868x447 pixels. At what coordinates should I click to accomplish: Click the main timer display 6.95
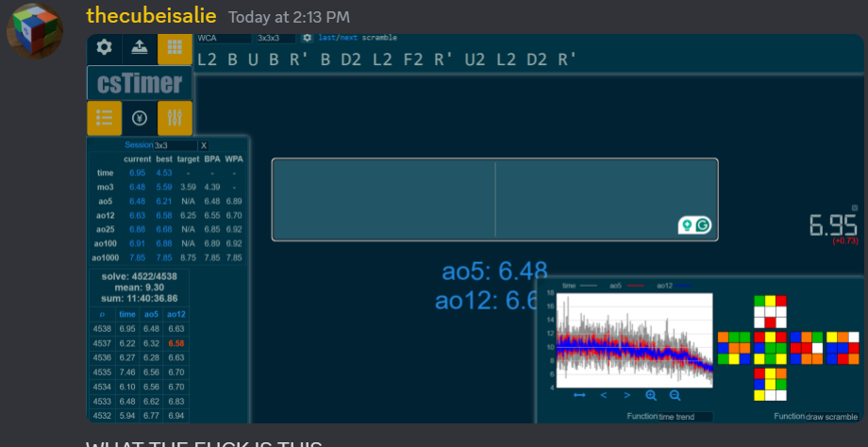833,225
